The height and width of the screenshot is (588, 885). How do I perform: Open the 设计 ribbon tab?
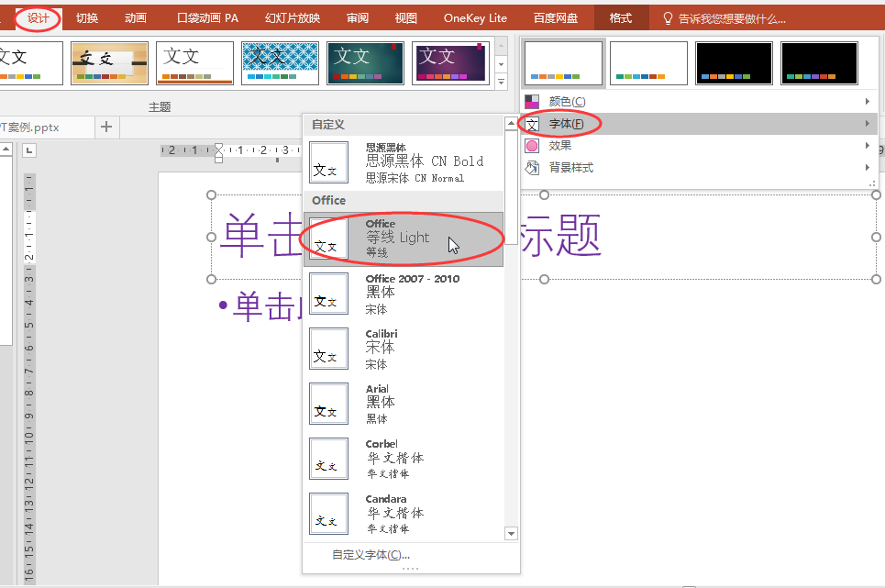click(38, 18)
